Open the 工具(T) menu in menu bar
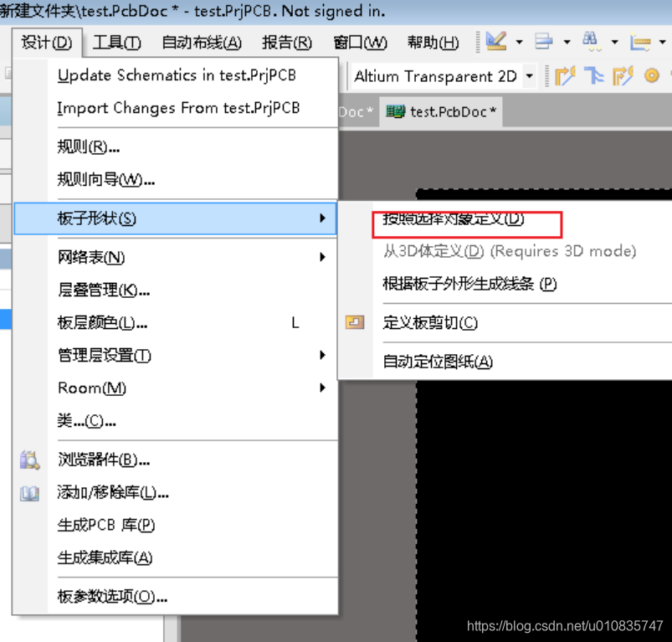 click(116, 43)
